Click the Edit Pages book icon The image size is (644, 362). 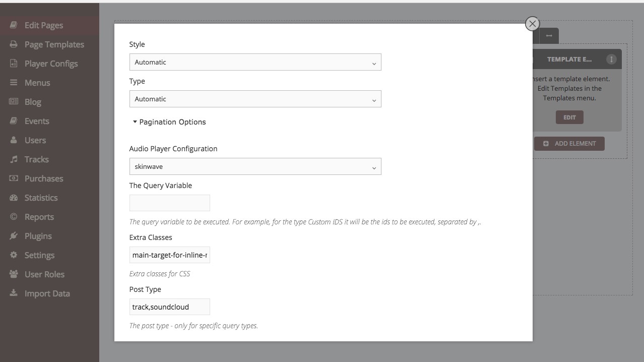coord(14,25)
